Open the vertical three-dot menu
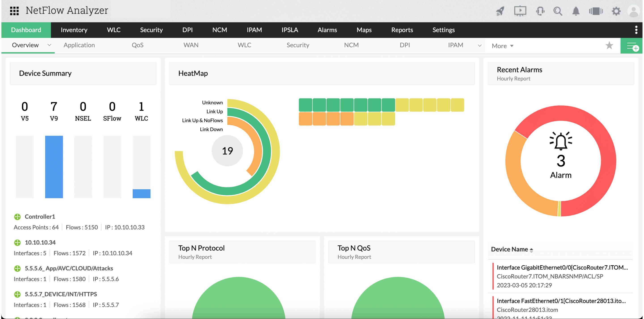The height and width of the screenshot is (319, 644). [x=636, y=30]
